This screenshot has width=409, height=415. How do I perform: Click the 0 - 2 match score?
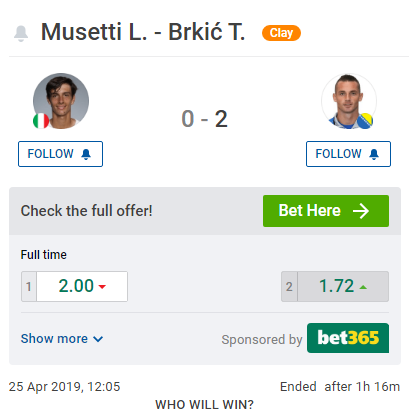204,119
